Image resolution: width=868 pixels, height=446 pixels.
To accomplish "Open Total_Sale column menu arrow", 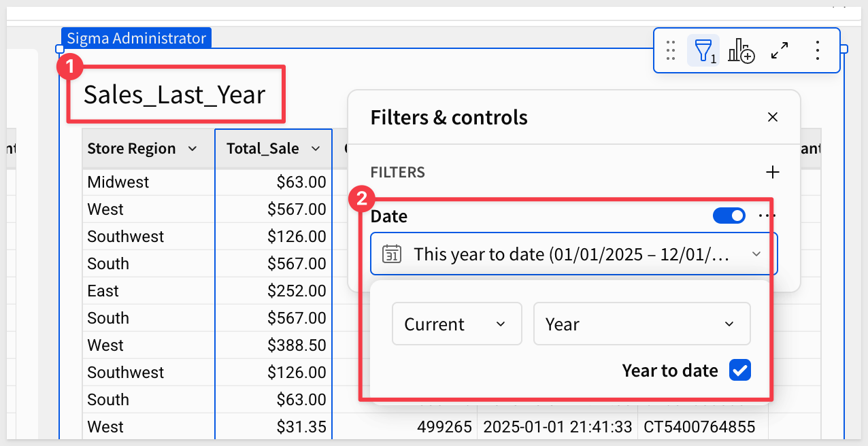I will pos(316,149).
